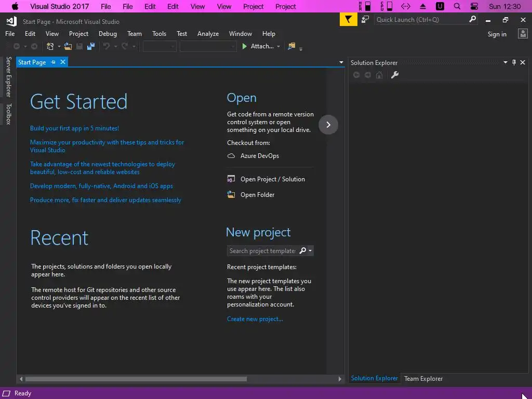Expand the New Project toolbar dropdown arrow
The height and width of the screenshot is (399, 532).
click(59, 46)
